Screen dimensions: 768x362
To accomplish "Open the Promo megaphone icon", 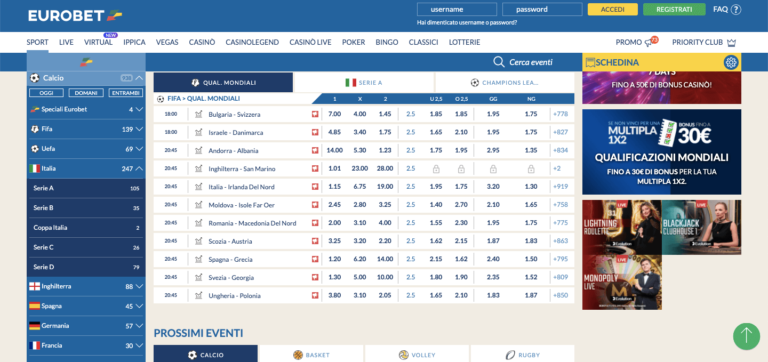I will point(649,43).
